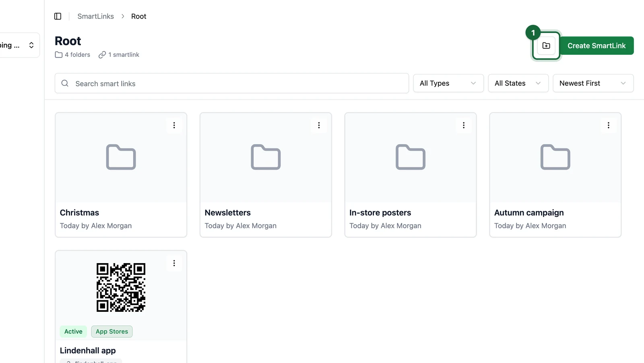Open the Autumn campaign folder icon
This screenshot has height=363, width=644.
pos(555,157)
